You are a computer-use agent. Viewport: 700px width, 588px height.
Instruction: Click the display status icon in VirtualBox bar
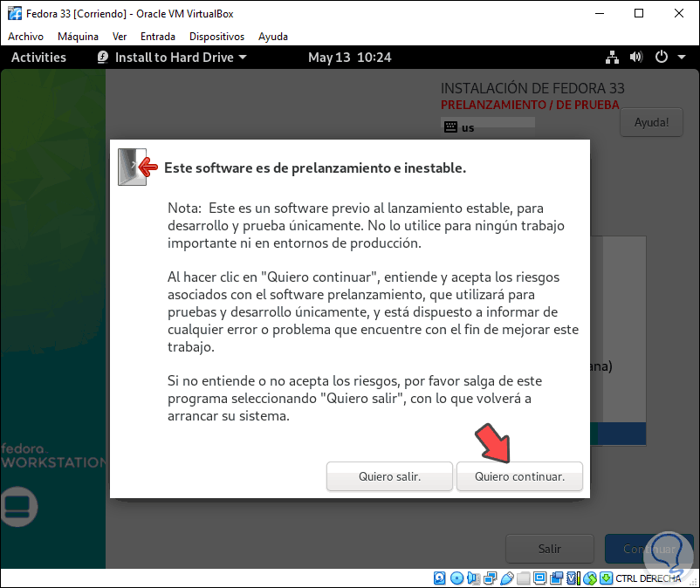[x=539, y=578]
